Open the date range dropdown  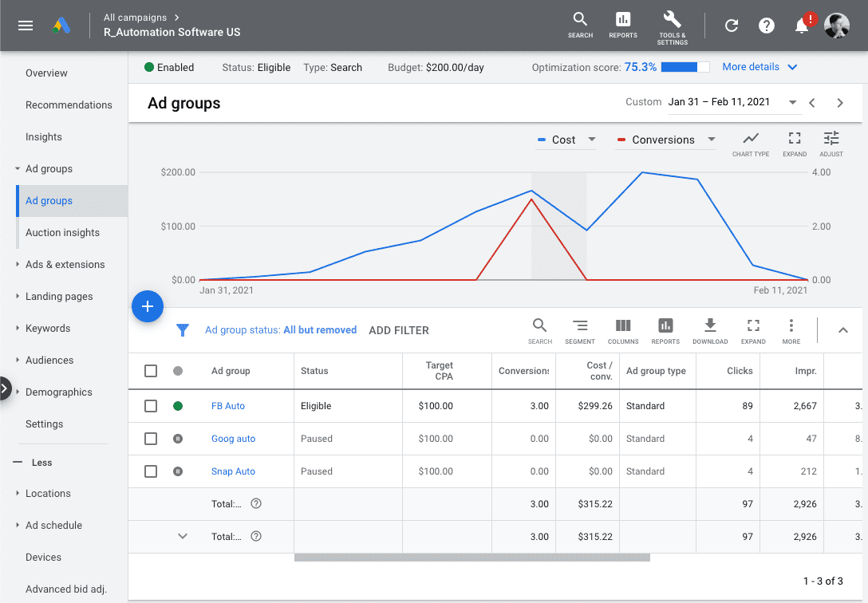pyautogui.click(x=732, y=102)
